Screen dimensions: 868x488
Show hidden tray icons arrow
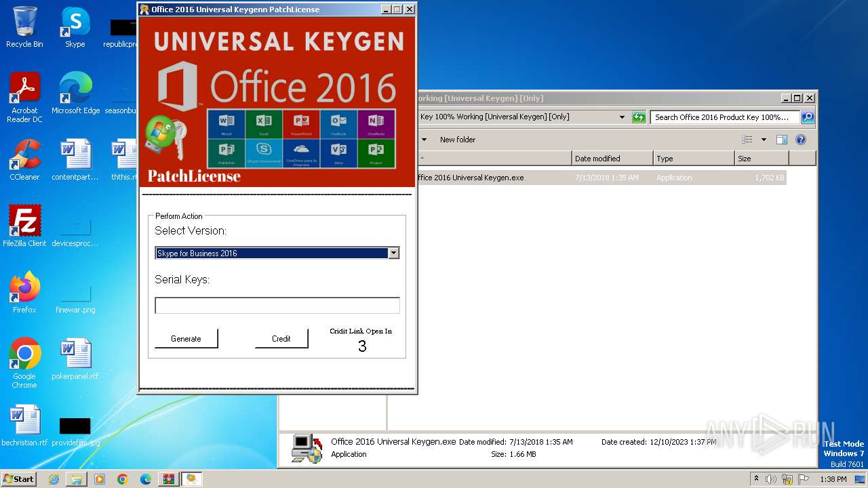click(756, 479)
